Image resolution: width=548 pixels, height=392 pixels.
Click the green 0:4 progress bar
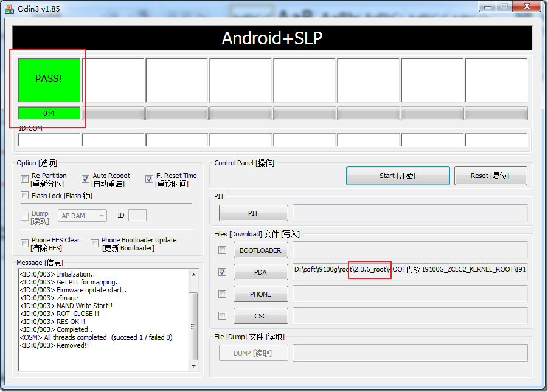pyautogui.click(x=49, y=113)
